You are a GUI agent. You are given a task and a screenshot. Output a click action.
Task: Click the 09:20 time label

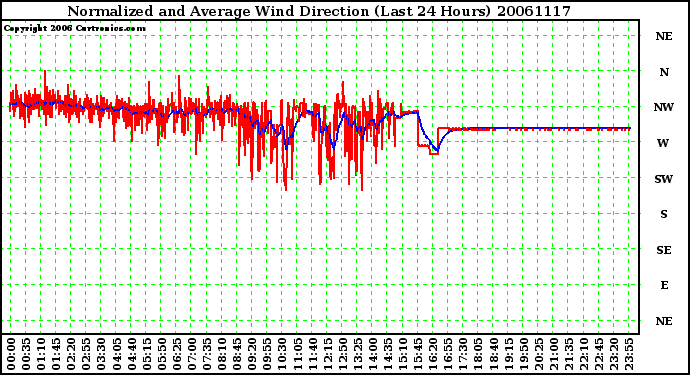tap(252, 354)
